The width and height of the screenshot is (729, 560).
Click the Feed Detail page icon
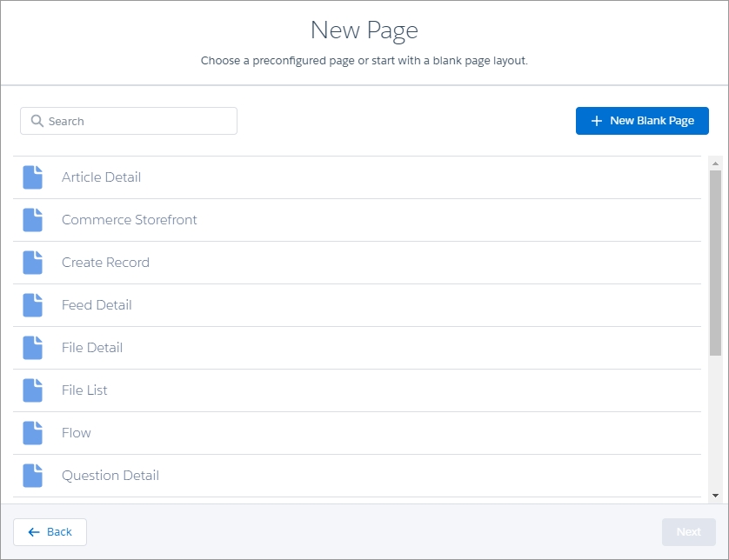point(32,305)
